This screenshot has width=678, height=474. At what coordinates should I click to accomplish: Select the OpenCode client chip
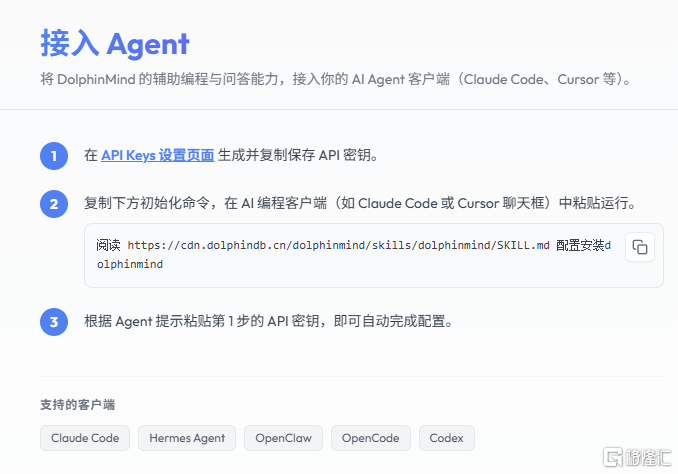371,438
